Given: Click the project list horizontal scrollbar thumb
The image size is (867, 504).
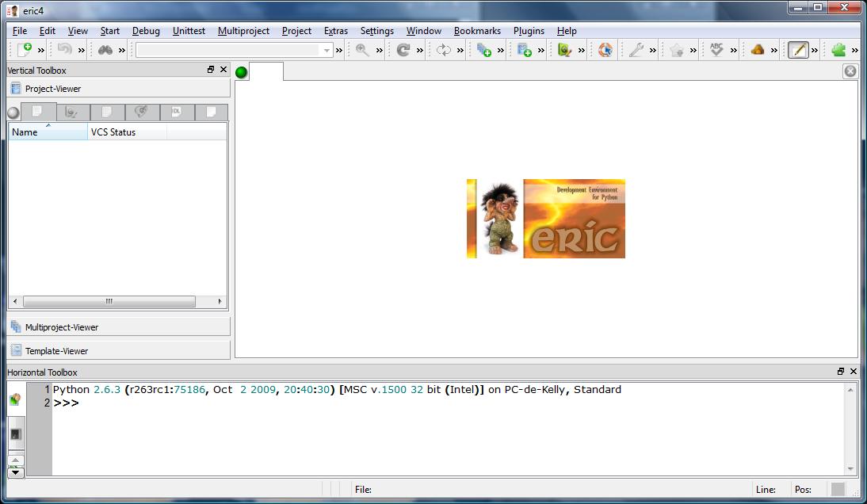Looking at the screenshot, I should click(x=109, y=301).
